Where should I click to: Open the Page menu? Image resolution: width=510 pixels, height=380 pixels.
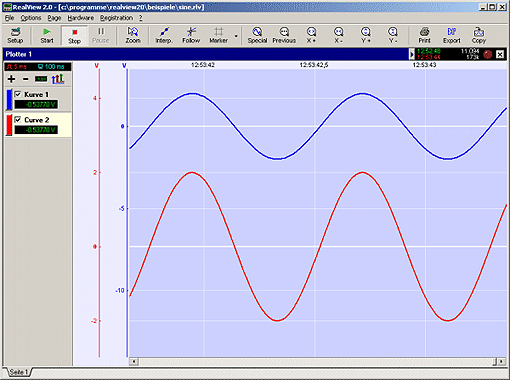coord(54,18)
